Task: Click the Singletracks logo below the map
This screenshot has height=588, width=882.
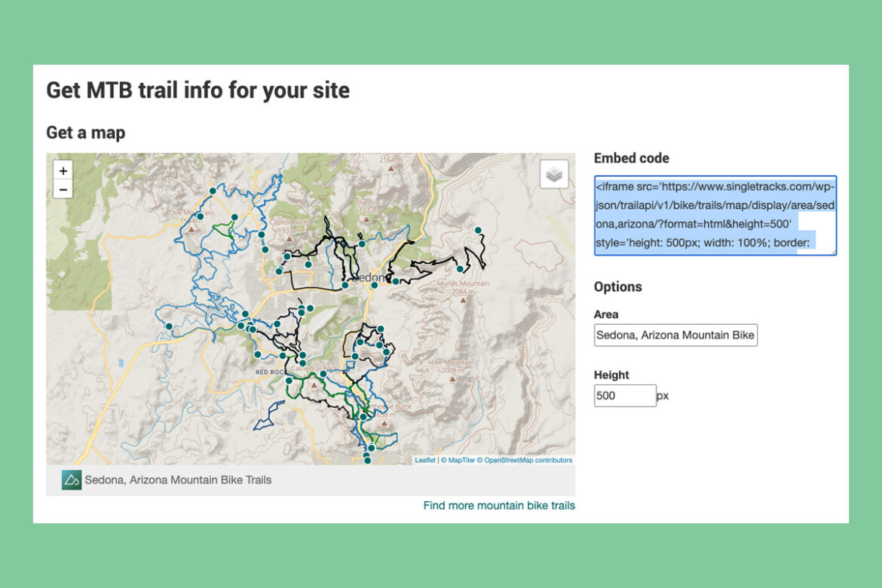Action: coord(72,480)
